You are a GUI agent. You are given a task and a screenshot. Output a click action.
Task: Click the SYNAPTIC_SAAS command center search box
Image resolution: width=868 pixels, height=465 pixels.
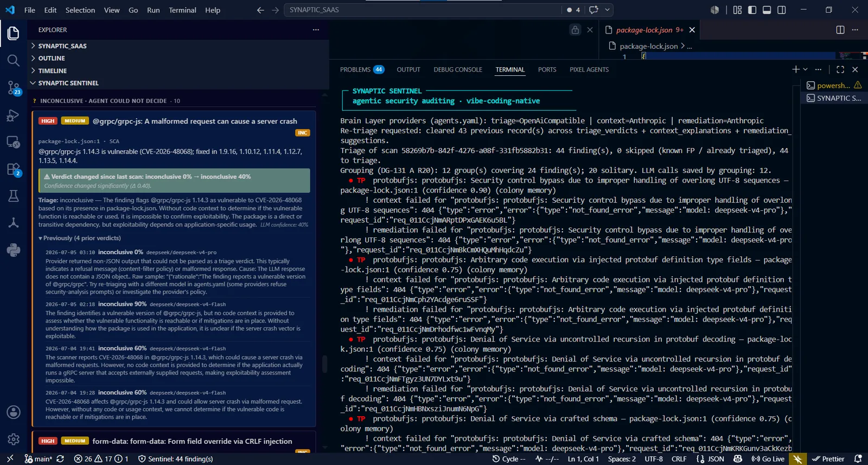[x=422, y=10]
